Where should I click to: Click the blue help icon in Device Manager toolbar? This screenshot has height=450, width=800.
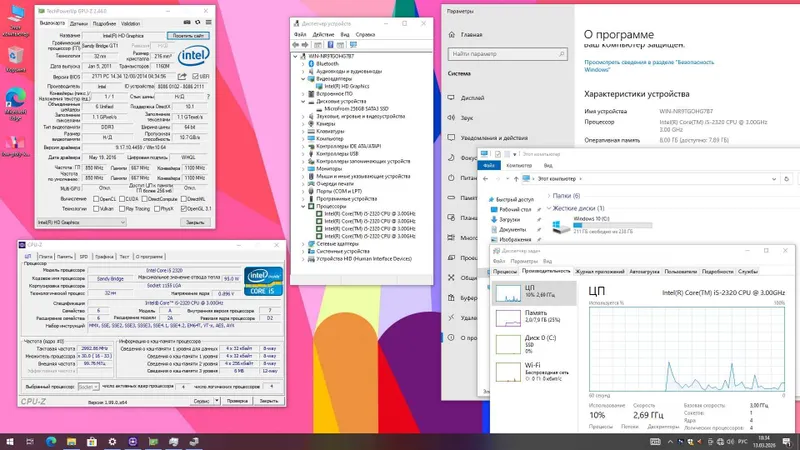tap(330, 45)
